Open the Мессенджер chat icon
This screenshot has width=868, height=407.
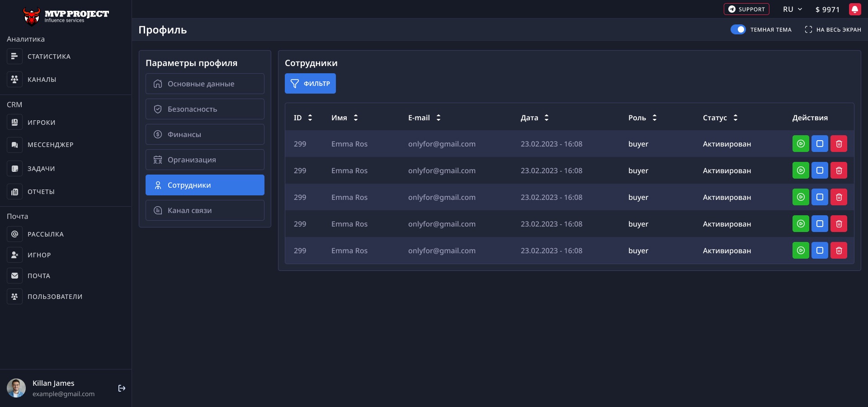point(14,145)
